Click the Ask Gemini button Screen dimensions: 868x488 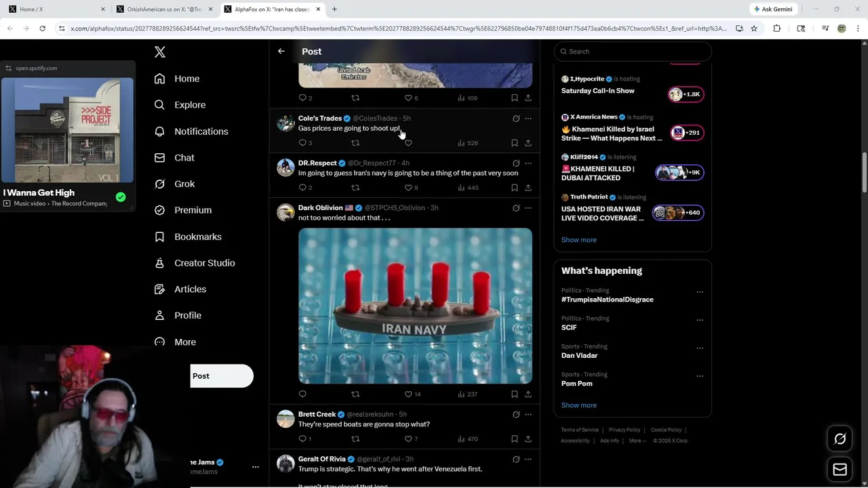[773, 9]
